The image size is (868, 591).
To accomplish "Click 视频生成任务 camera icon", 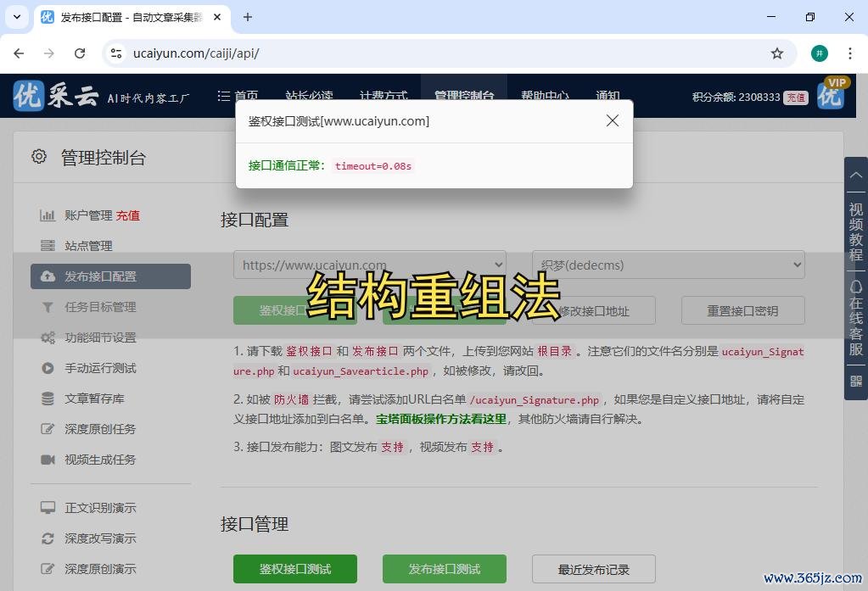I will click(48, 460).
